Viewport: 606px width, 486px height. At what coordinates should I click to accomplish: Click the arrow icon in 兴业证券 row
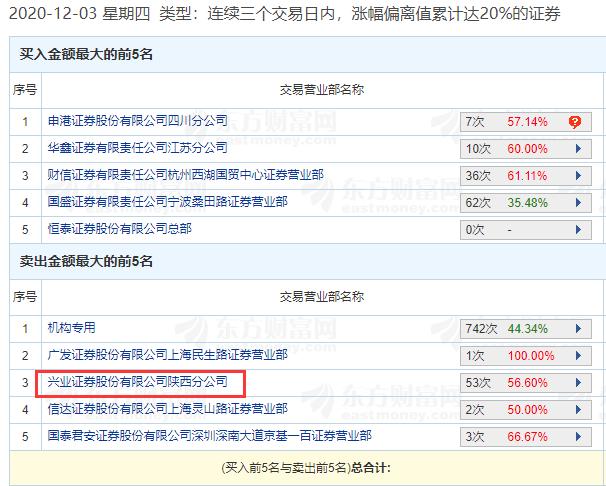point(576,382)
